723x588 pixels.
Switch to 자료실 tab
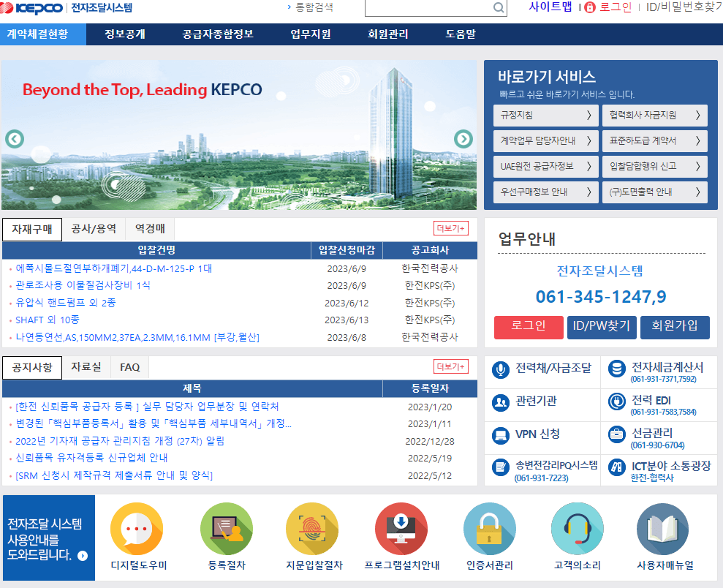(x=86, y=367)
